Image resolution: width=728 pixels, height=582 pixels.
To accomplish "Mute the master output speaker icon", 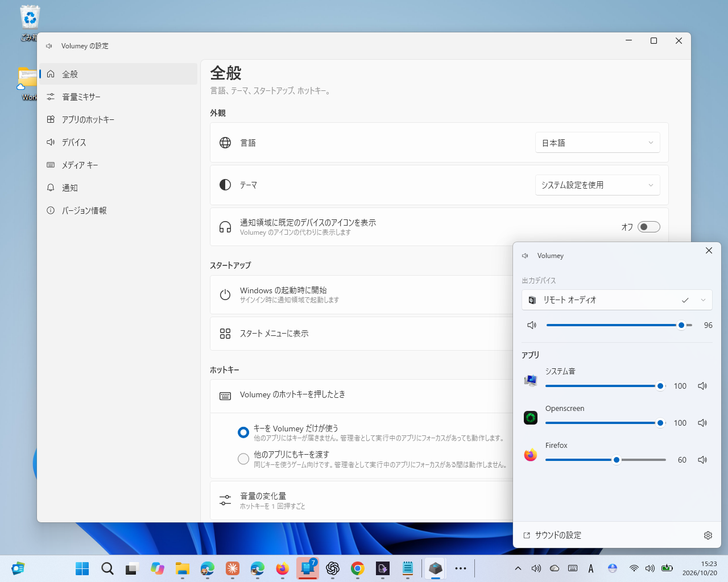I will 532,325.
